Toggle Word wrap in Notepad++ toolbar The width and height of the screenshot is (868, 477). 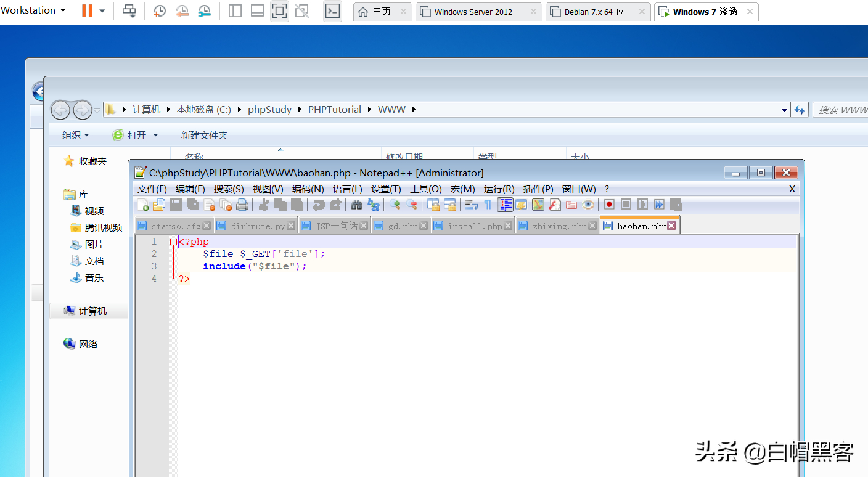(472, 205)
